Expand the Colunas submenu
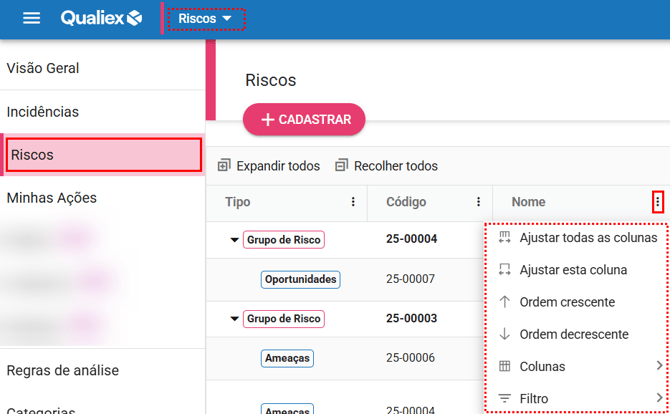 point(580,367)
